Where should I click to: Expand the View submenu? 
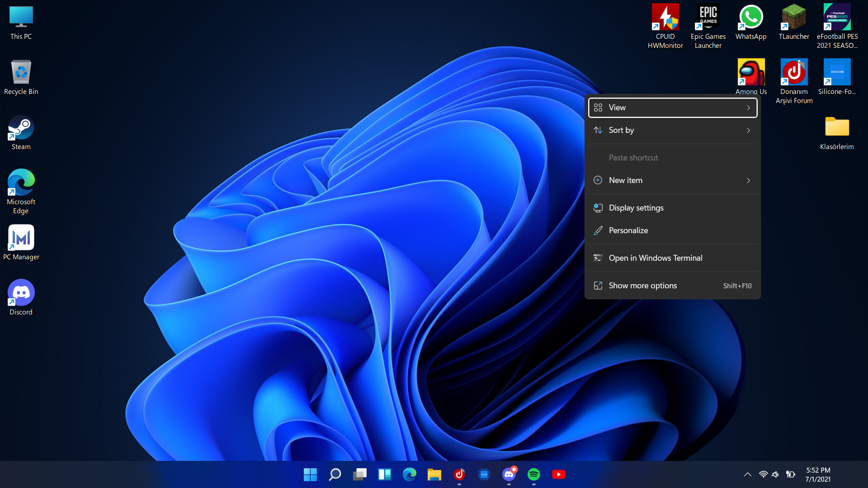click(x=673, y=108)
